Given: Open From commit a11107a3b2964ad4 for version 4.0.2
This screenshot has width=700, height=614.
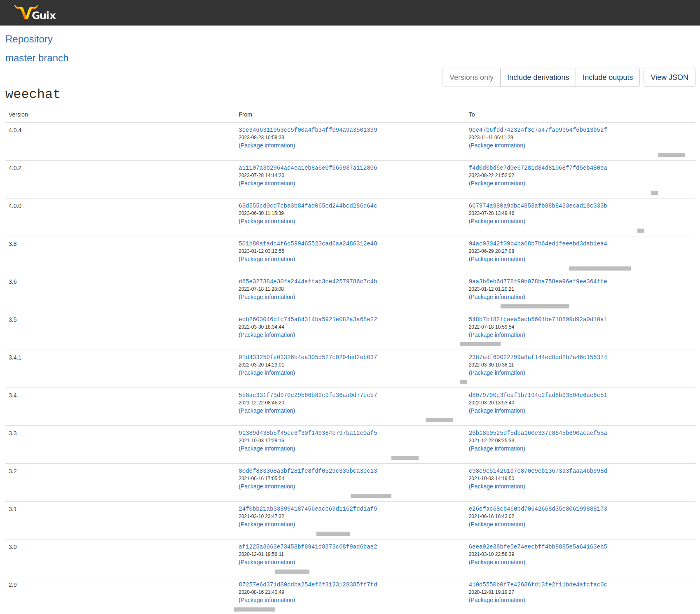Looking at the screenshot, I should pyautogui.click(x=308, y=168).
